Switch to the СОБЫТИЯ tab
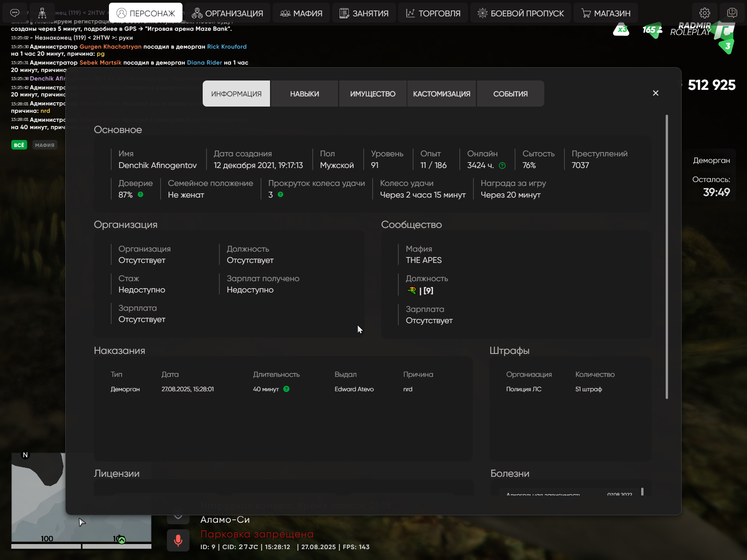This screenshot has height=560, width=747. click(510, 94)
